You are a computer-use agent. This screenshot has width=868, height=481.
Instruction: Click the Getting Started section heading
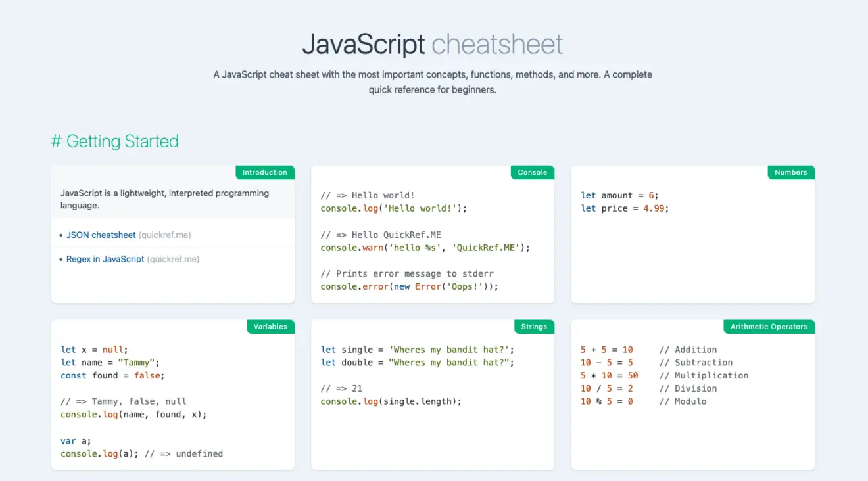[x=115, y=141]
